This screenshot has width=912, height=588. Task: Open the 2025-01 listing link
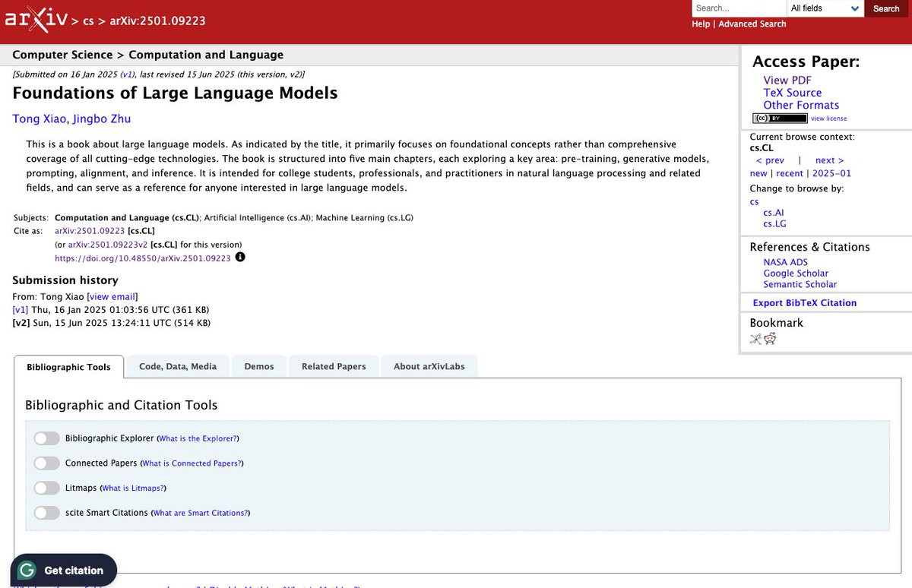point(831,173)
